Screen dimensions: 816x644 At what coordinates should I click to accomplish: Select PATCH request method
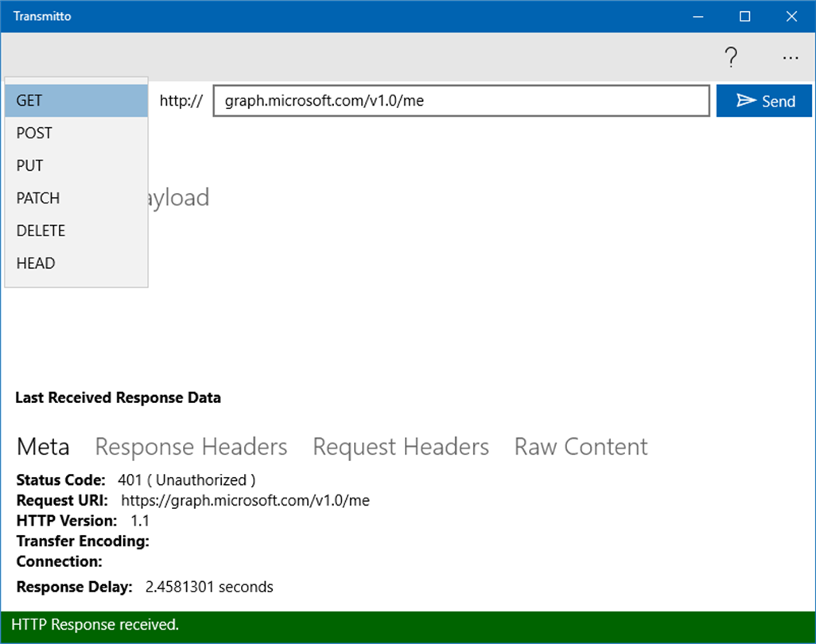(76, 198)
